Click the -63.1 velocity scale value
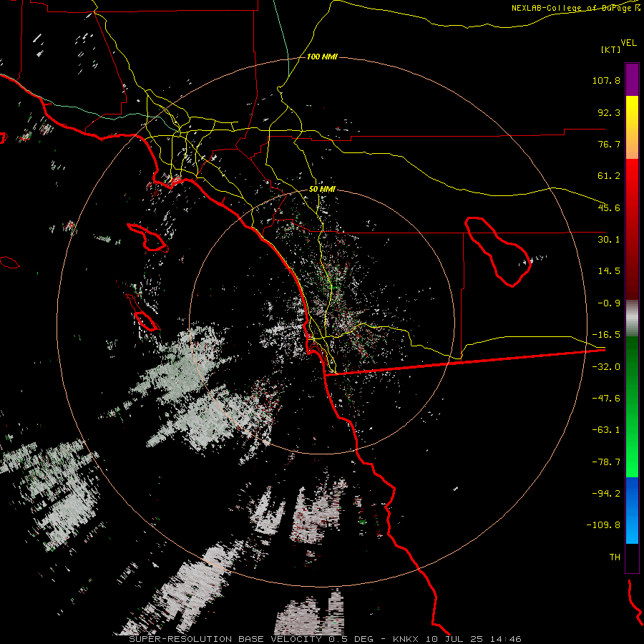644x644 pixels. tap(606, 430)
